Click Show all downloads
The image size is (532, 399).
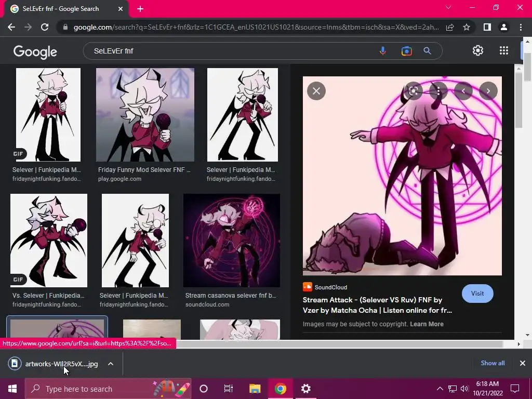coord(493,363)
